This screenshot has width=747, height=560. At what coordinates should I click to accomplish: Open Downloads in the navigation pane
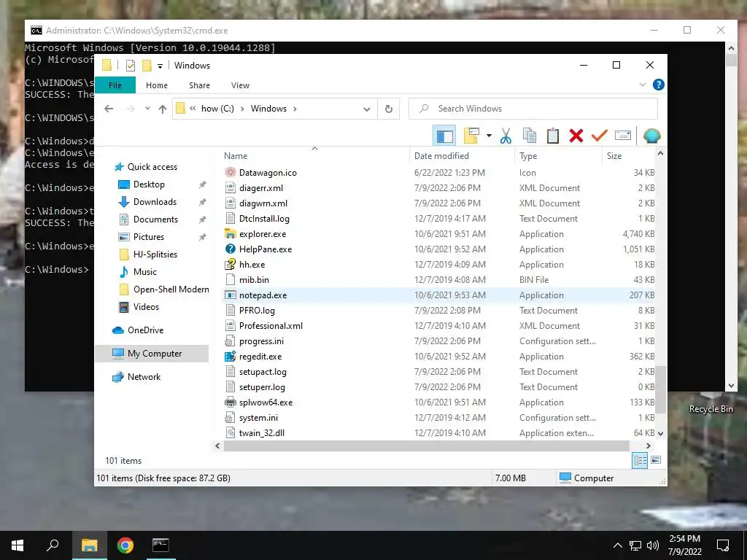tap(155, 202)
